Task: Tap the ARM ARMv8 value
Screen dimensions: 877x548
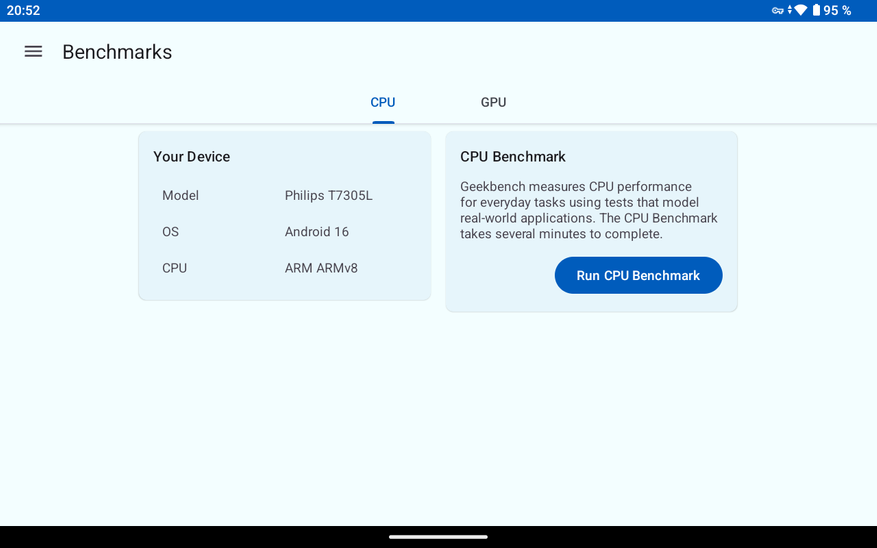Action: [x=321, y=268]
